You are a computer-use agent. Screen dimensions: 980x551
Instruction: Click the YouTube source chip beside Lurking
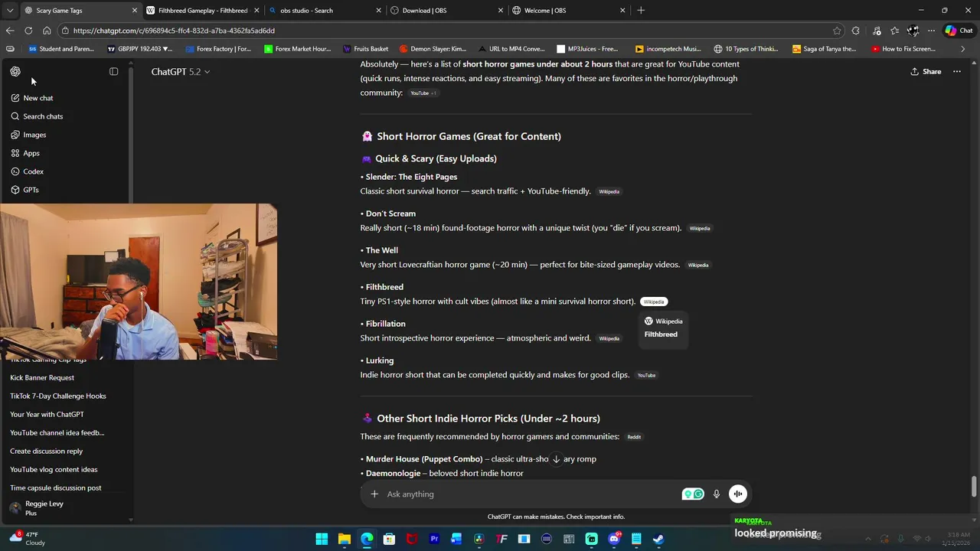646,375
